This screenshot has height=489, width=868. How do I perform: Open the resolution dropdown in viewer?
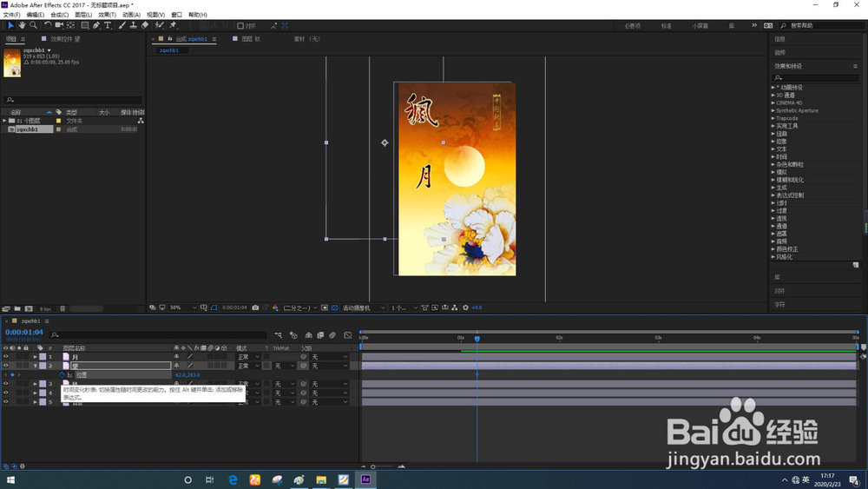(300, 307)
